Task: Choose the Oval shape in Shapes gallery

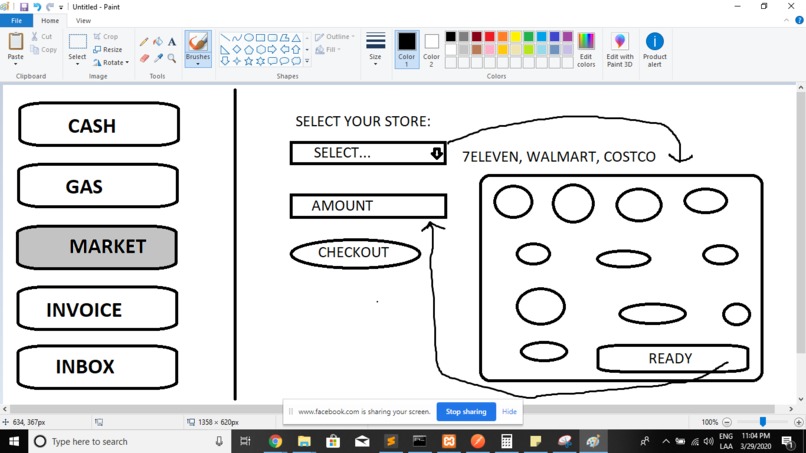Action: point(249,38)
